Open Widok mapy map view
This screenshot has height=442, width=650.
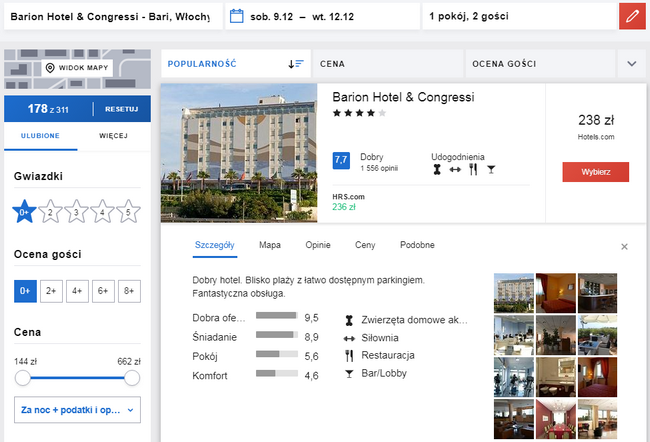tap(77, 68)
